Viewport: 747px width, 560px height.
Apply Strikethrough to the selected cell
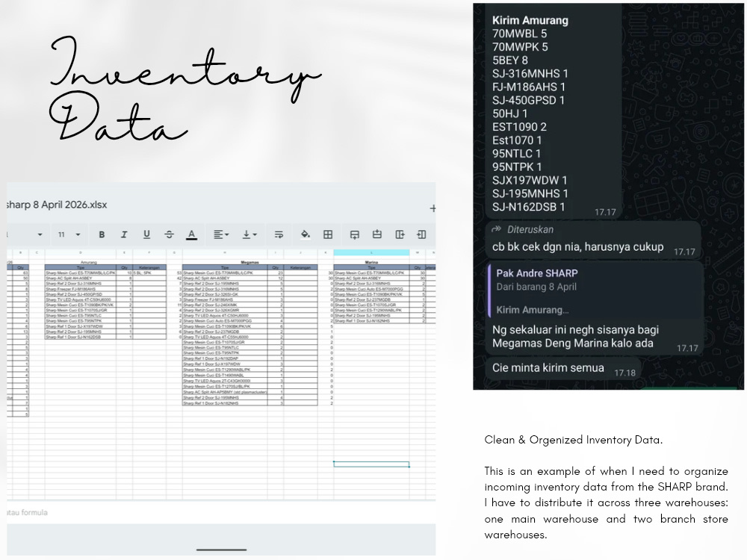(x=169, y=234)
